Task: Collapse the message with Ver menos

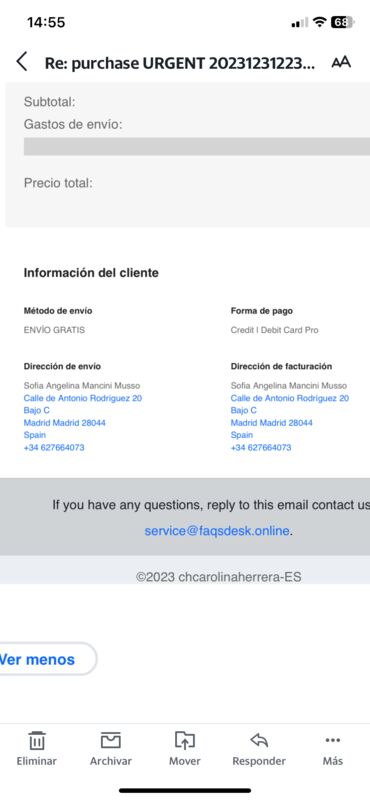Action: (x=37, y=659)
